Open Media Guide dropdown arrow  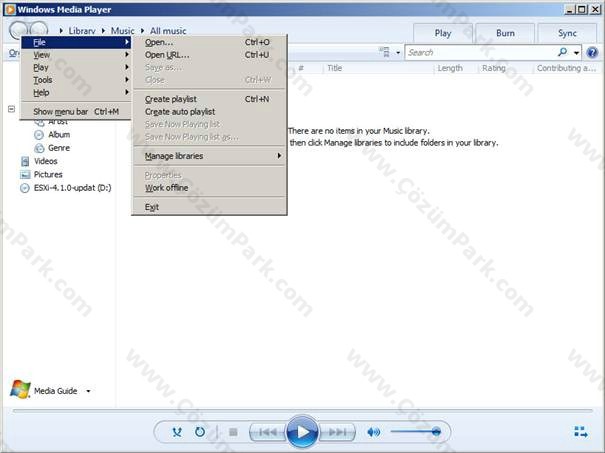click(x=88, y=391)
